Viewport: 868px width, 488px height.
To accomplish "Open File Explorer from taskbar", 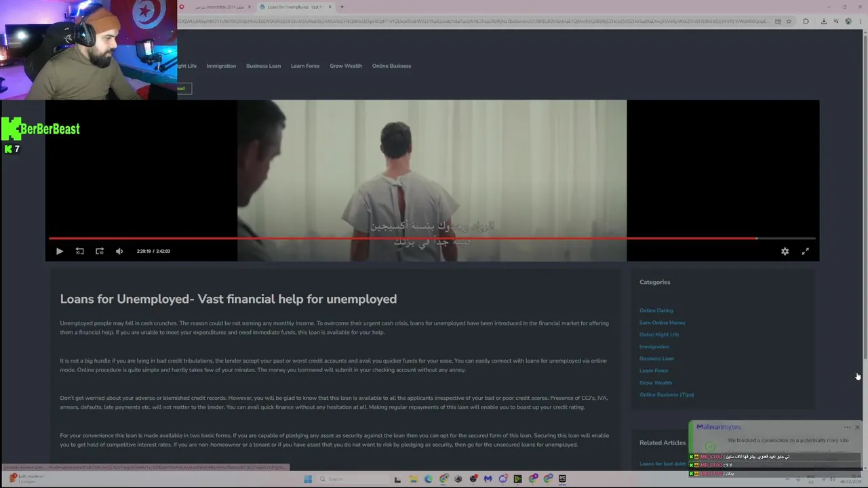I will 413,479.
